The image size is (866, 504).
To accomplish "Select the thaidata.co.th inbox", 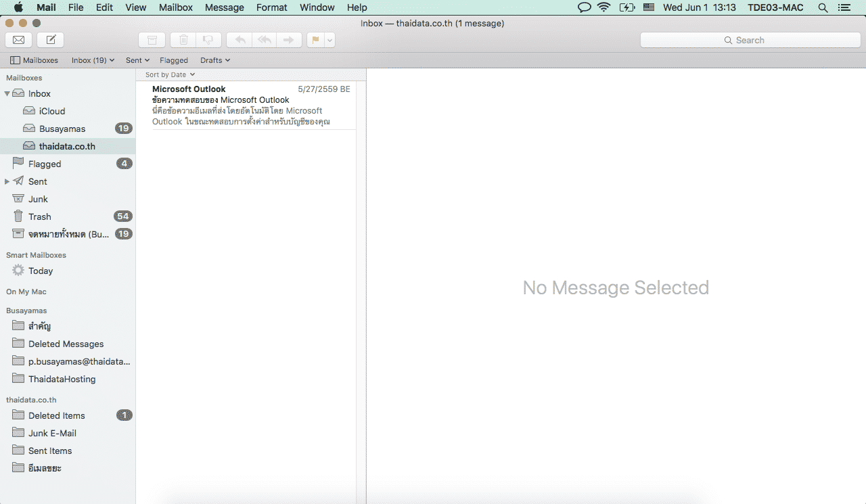I will (x=68, y=146).
